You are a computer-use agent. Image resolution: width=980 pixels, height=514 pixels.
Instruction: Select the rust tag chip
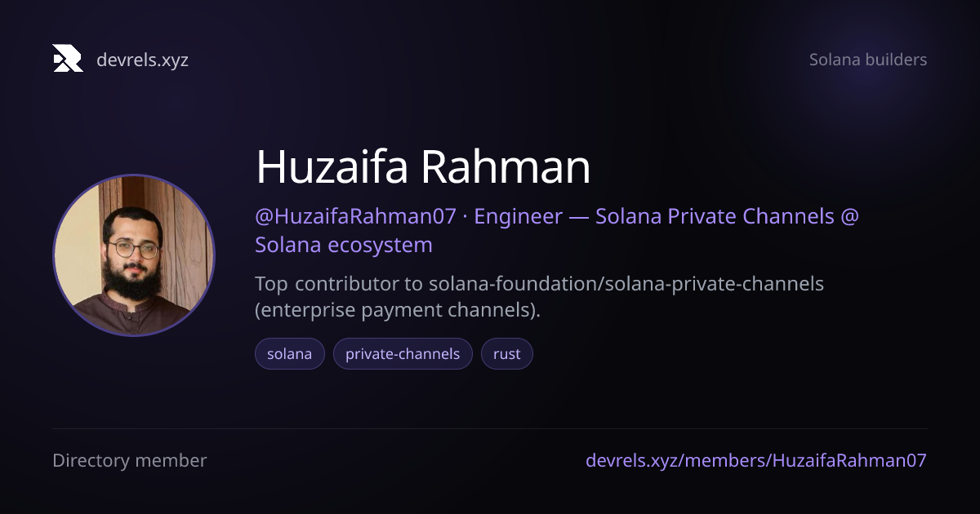[x=507, y=354]
